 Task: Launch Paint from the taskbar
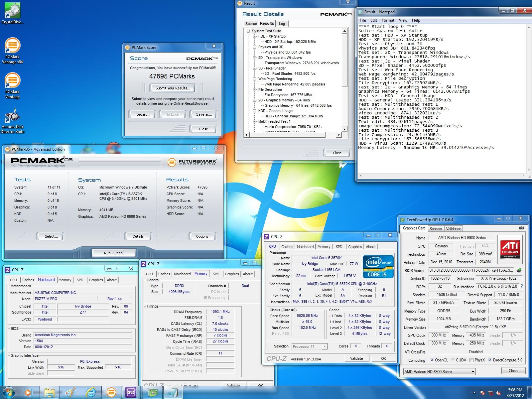tap(70, 392)
